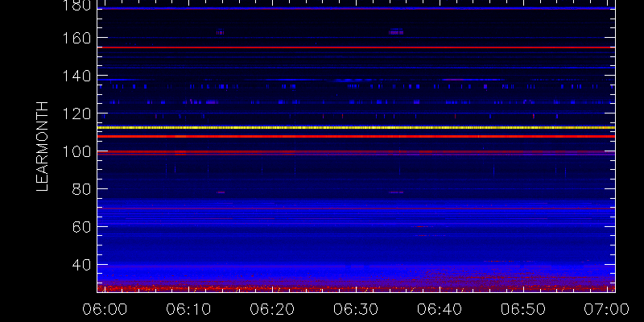
Task: Click the 07:00 time axis label
Action: pos(607,309)
